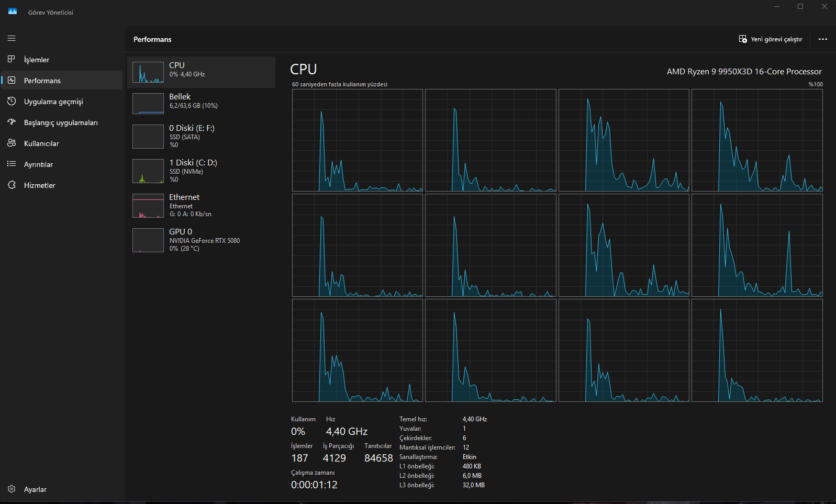Click the Görev Yöneticisi title text
This screenshot has height=504, width=836.
point(51,12)
